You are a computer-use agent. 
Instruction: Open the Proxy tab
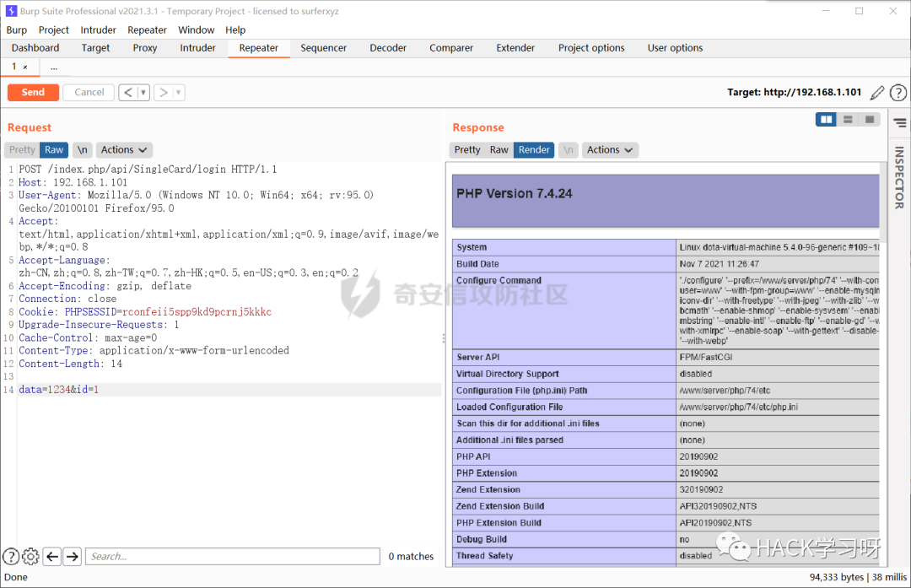(145, 48)
